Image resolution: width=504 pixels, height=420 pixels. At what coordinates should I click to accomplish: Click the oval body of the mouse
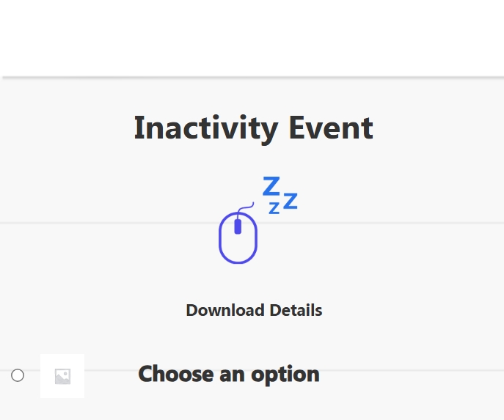coord(238,238)
